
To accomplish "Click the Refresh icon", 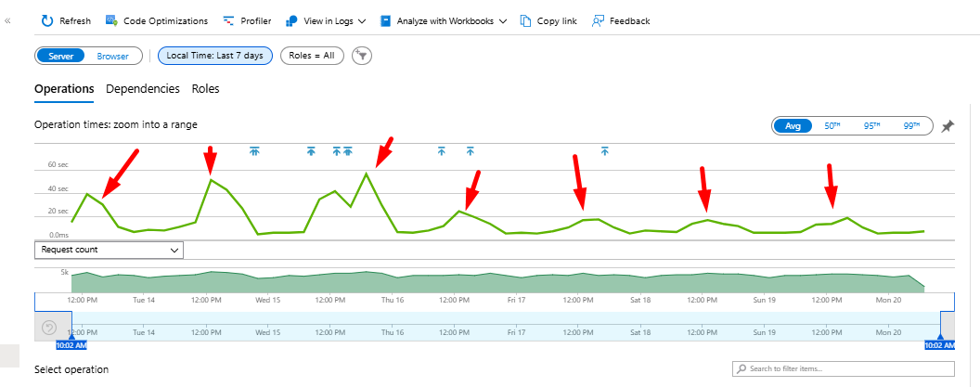I will (47, 20).
